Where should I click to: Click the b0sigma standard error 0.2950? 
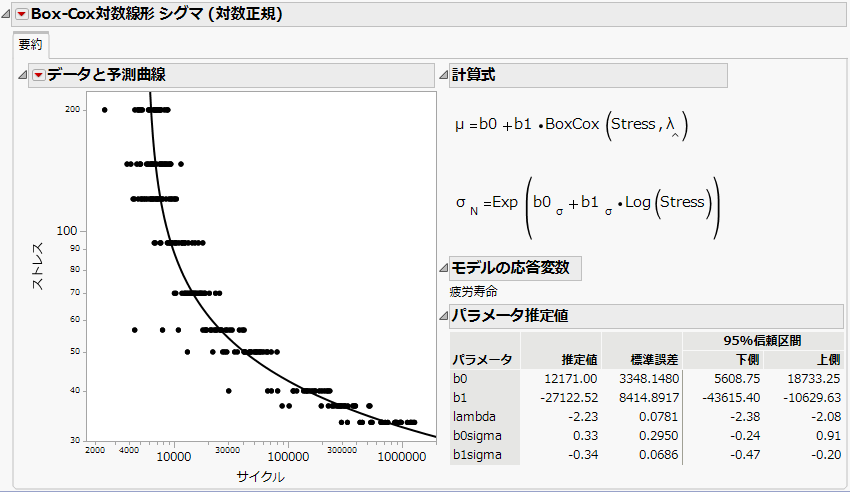[659, 436]
